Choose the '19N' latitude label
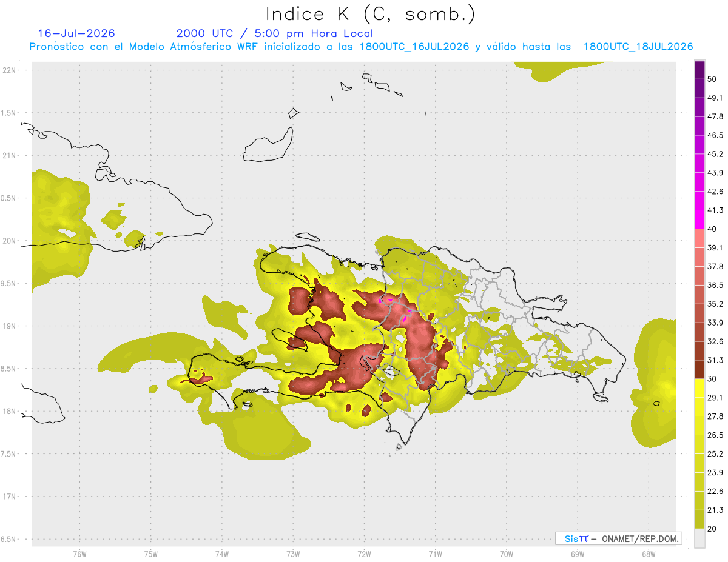 [x=10, y=326]
